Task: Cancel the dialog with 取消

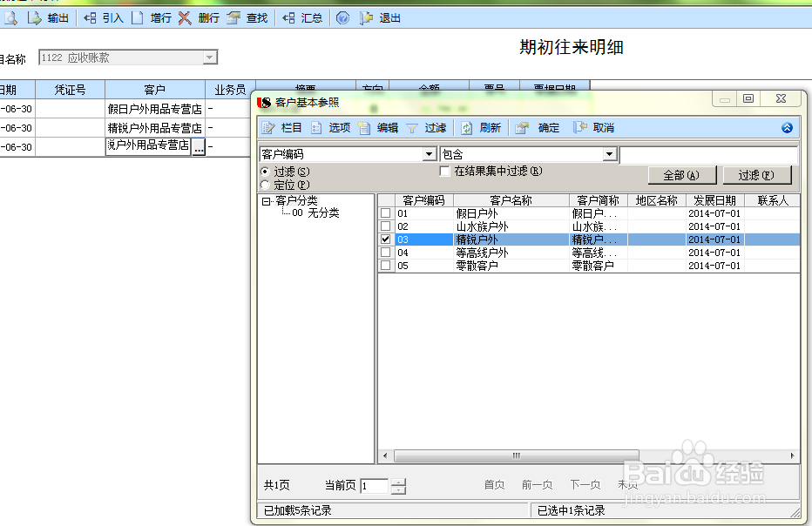Action: tap(593, 128)
